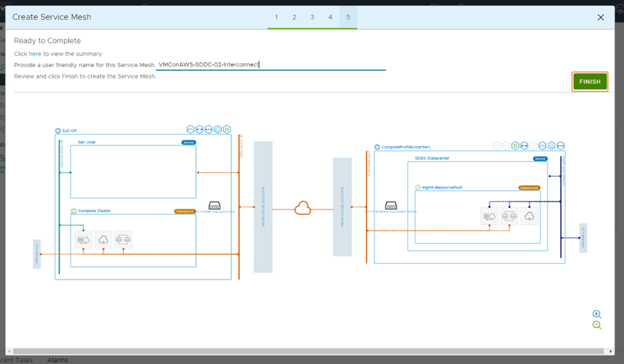
Task: Click the green hexagon service icon above SJC-CP
Action: [227, 129]
